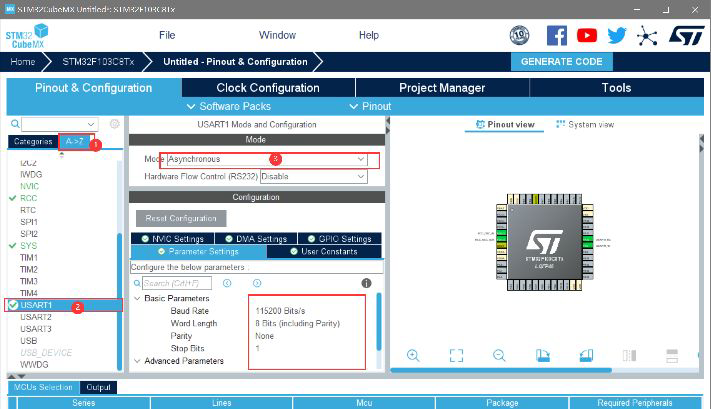Screen dimensions: 711x409
Task: Fit chip to screen with the frame icon
Action: [456, 355]
